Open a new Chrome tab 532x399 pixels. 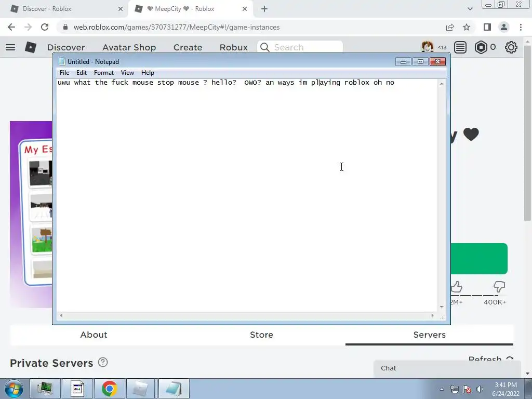pyautogui.click(x=264, y=9)
